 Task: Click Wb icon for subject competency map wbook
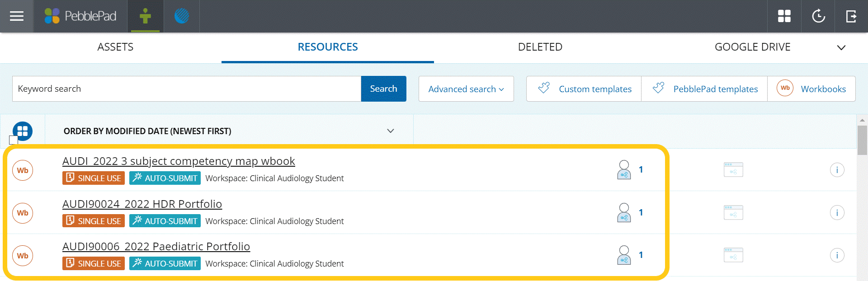click(x=23, y=170)
